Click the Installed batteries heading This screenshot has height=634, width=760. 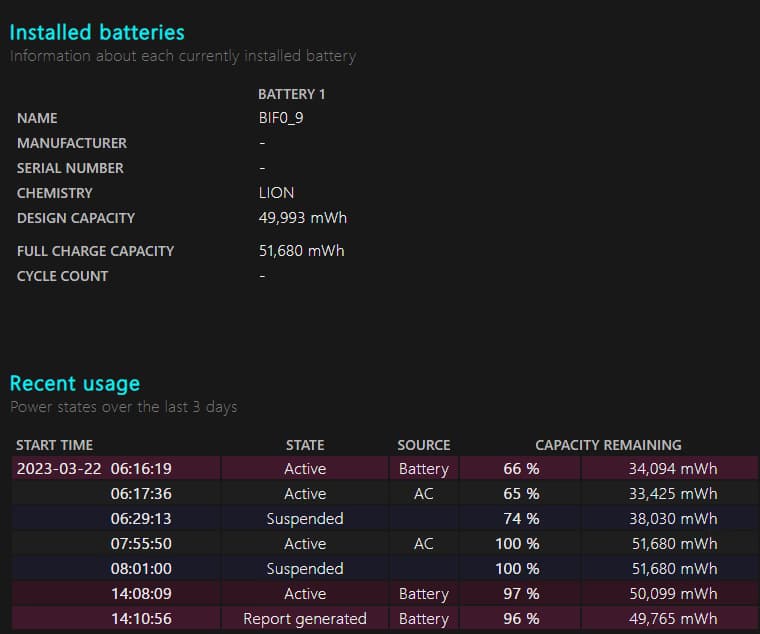click(x=97, y=32)
